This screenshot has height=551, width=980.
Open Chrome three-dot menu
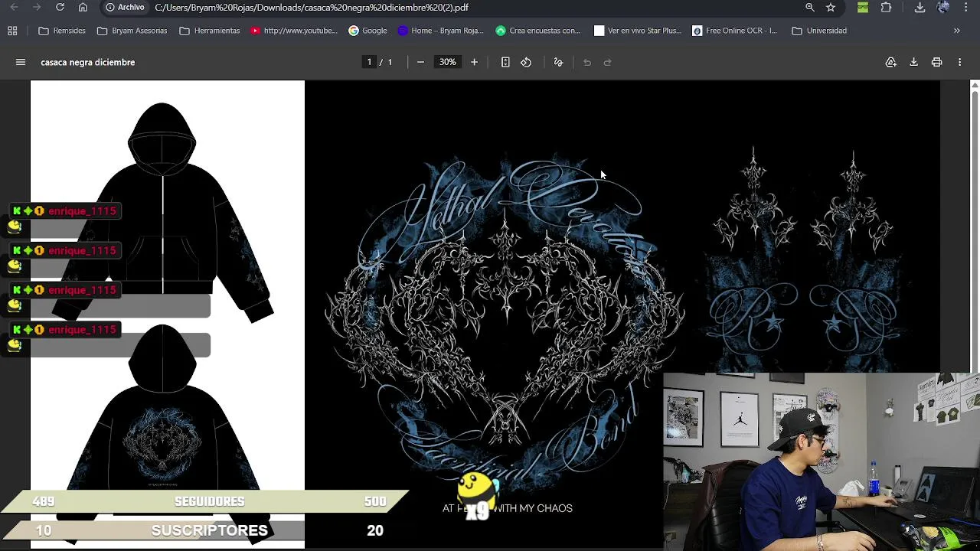[965, 8]
